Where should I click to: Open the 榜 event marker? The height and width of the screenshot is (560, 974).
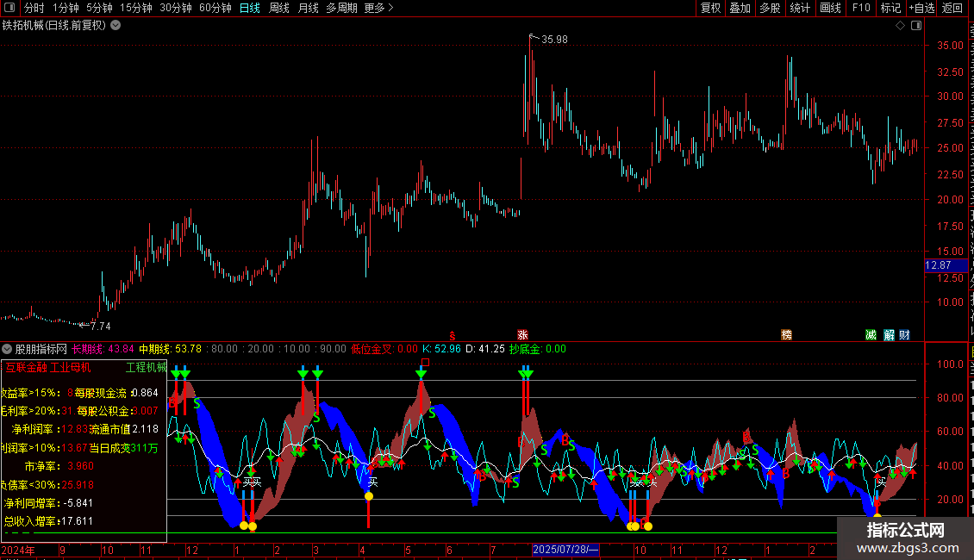[786, 335]
